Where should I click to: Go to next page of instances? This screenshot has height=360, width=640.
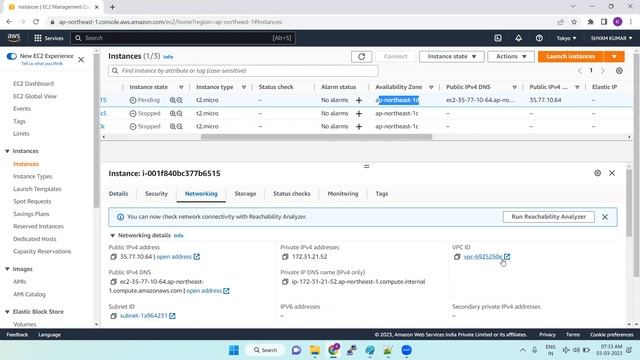point(602,71)
